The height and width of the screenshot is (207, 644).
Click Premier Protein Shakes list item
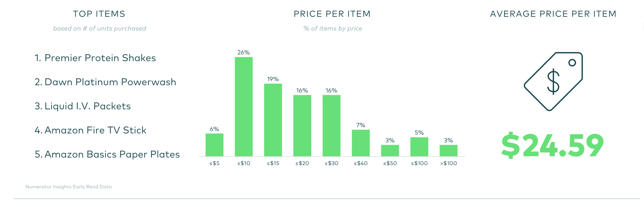coord(95,58)
